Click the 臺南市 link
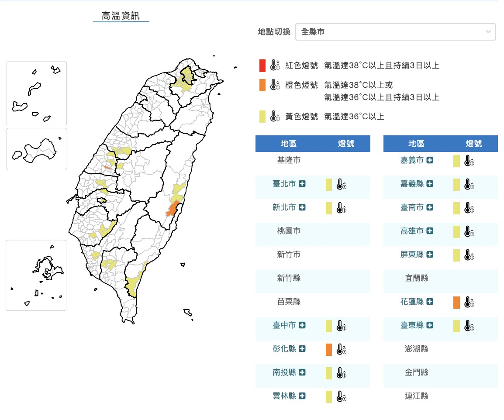This screenshot has height=420, width=504. click(x=412, y=207)
